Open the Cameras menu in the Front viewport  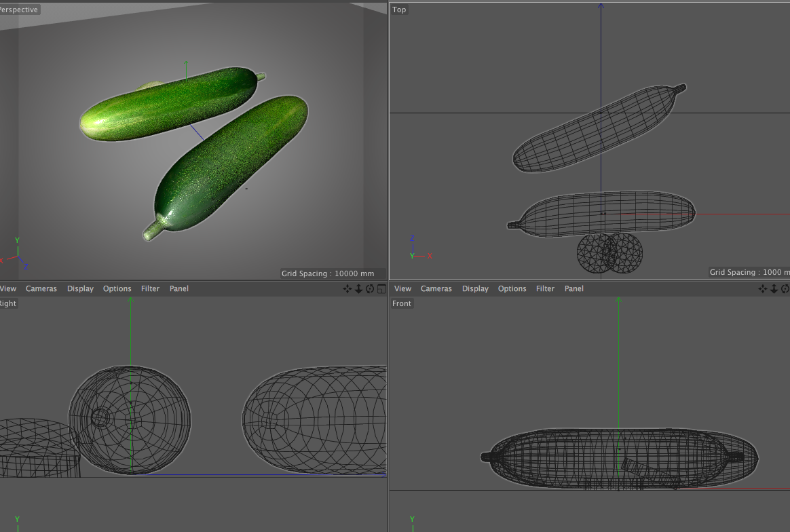[436, 289]
